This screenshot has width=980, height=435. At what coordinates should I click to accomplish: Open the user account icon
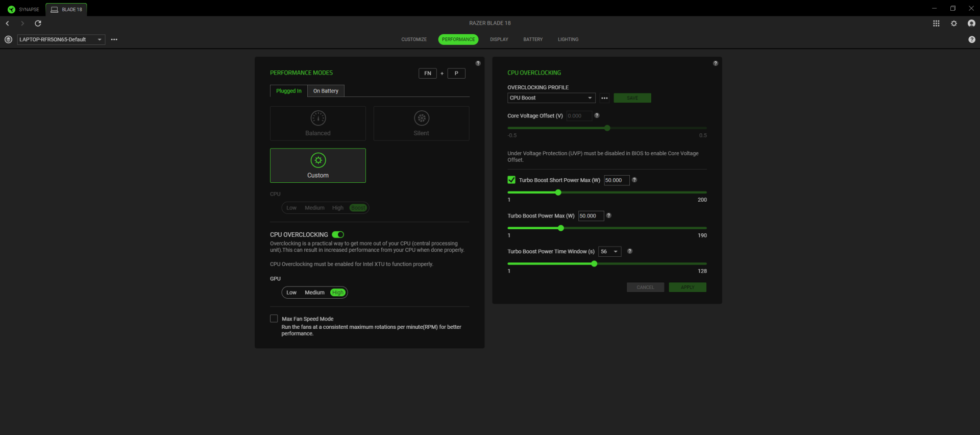[971, 23]
